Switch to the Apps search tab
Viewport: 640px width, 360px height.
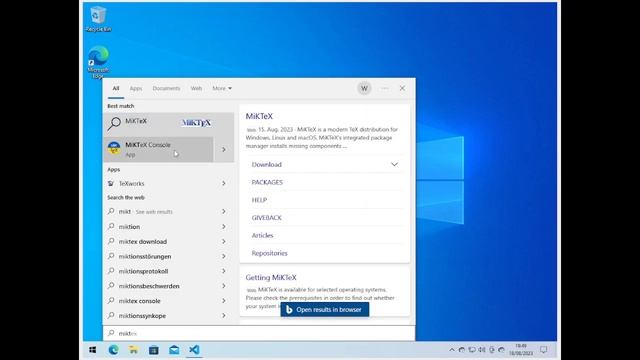click(136, 88)
